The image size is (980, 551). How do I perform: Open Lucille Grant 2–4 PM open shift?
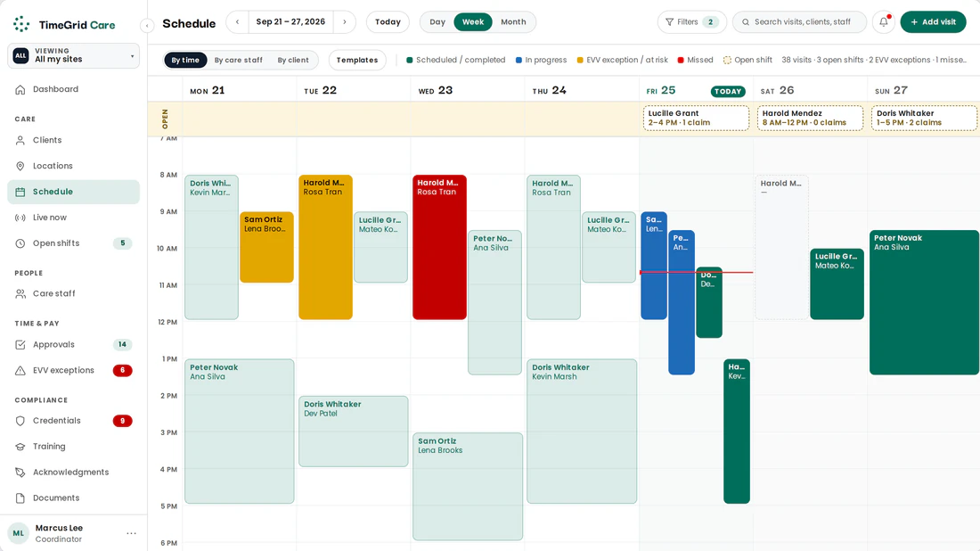tap(696, 118)
